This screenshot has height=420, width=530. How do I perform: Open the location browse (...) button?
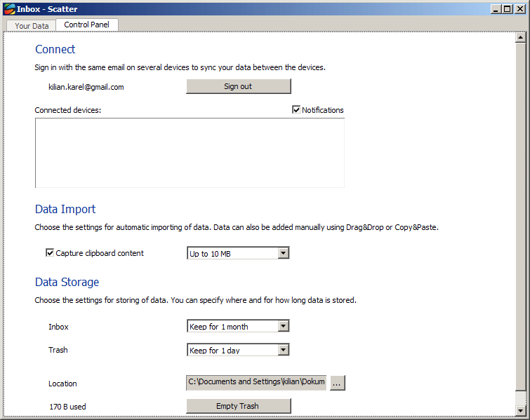(x=338, y=383)
